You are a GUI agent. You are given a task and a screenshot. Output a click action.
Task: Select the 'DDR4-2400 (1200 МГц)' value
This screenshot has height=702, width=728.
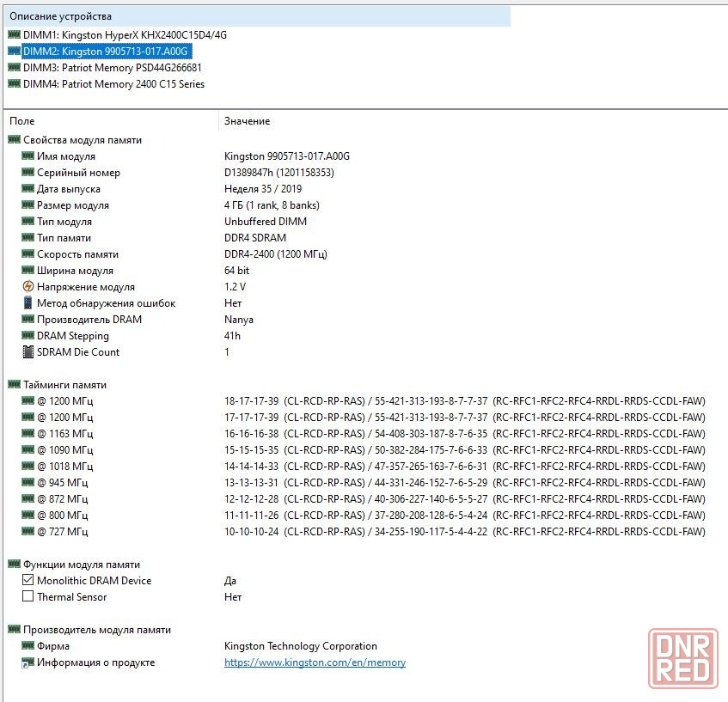point(276,254)
